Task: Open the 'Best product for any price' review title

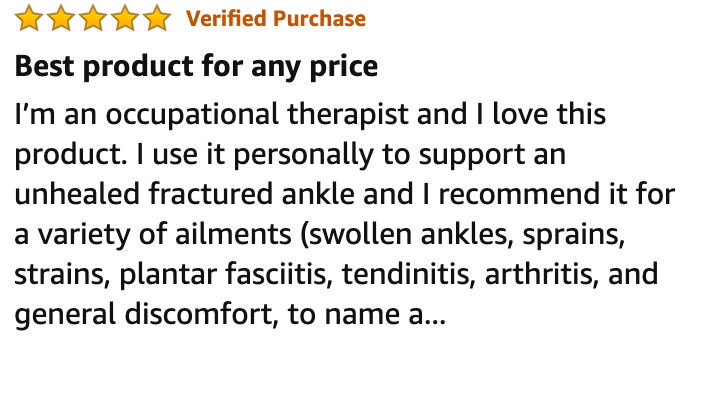Action: pos(196,66)
